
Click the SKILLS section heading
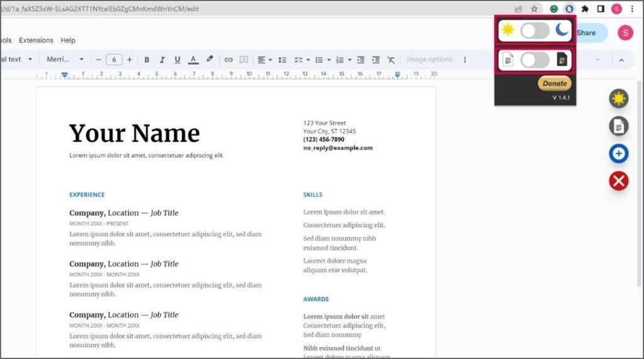point(313,195)
